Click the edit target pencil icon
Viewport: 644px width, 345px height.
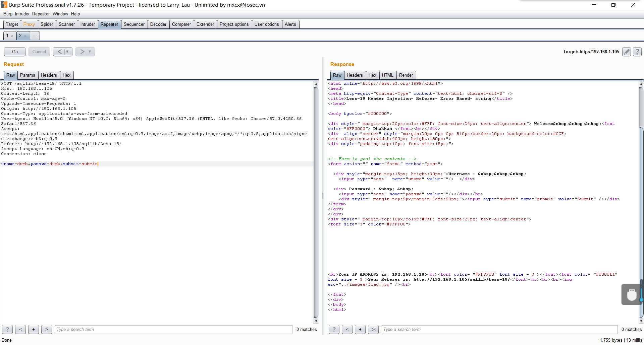click(626, 52)
